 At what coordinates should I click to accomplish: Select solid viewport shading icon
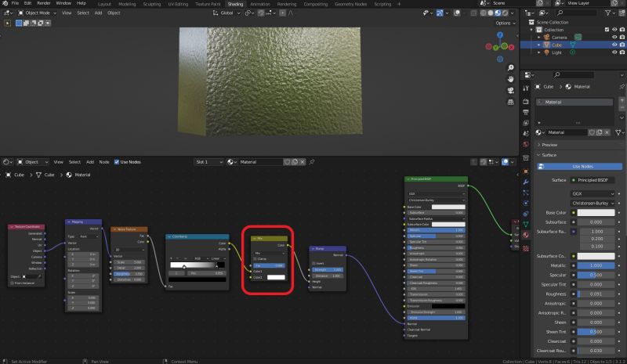pyautogui.click(x=491, y=13)
